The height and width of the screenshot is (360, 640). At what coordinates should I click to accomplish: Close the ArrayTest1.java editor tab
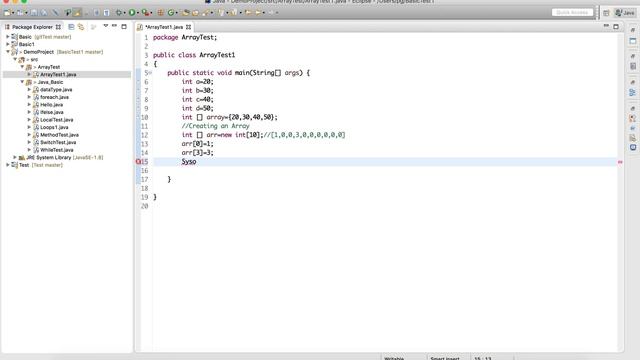(188, 27)
